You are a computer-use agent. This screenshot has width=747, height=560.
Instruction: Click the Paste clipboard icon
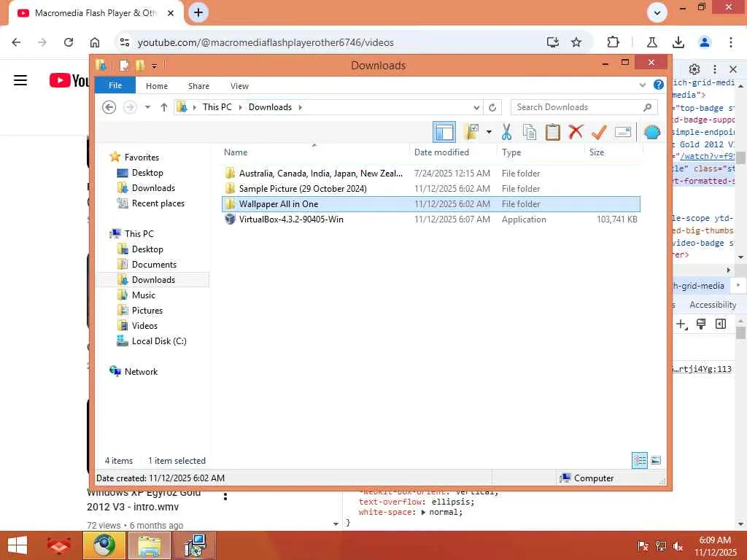(552, 132)
